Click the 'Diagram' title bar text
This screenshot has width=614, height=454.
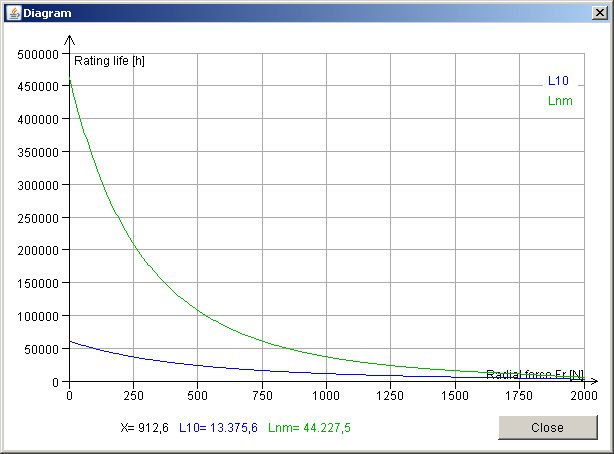(46, 12)
